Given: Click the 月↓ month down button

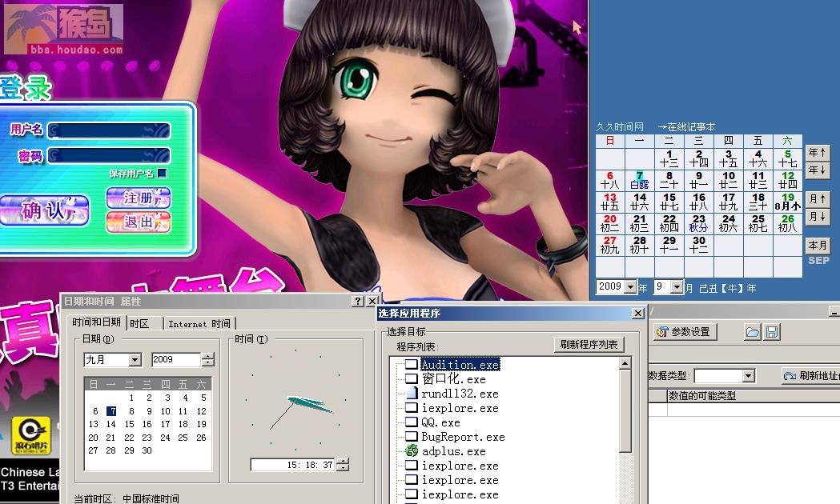Looking at the screenshot, I should [818, 217].
